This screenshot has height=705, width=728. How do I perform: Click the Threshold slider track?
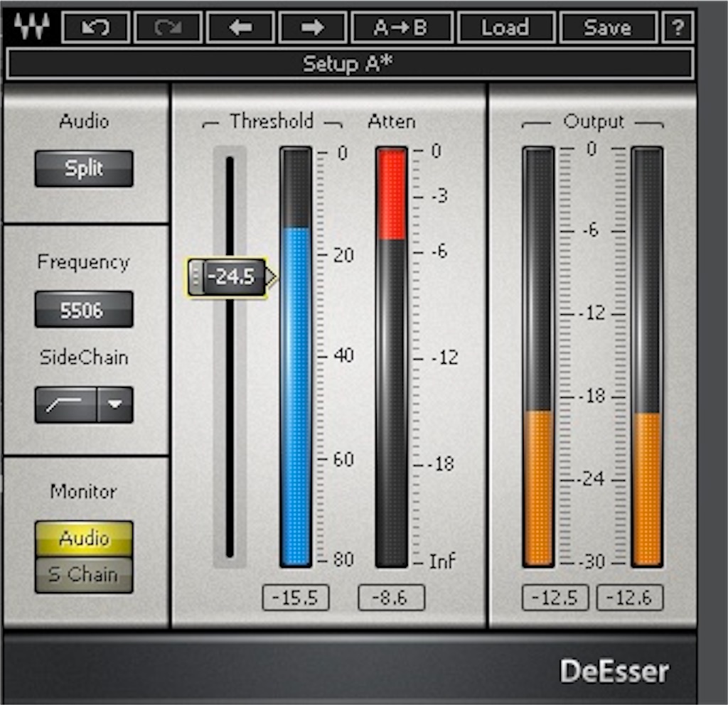point(230,357)
